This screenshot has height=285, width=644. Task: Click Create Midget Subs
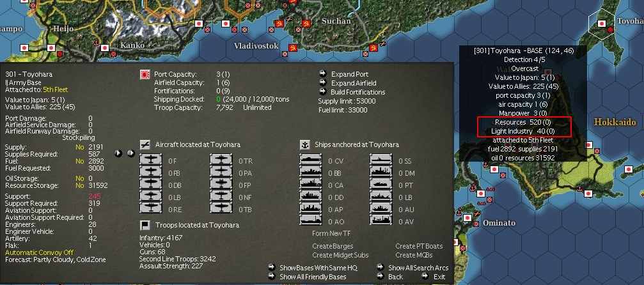click(340, 255)
